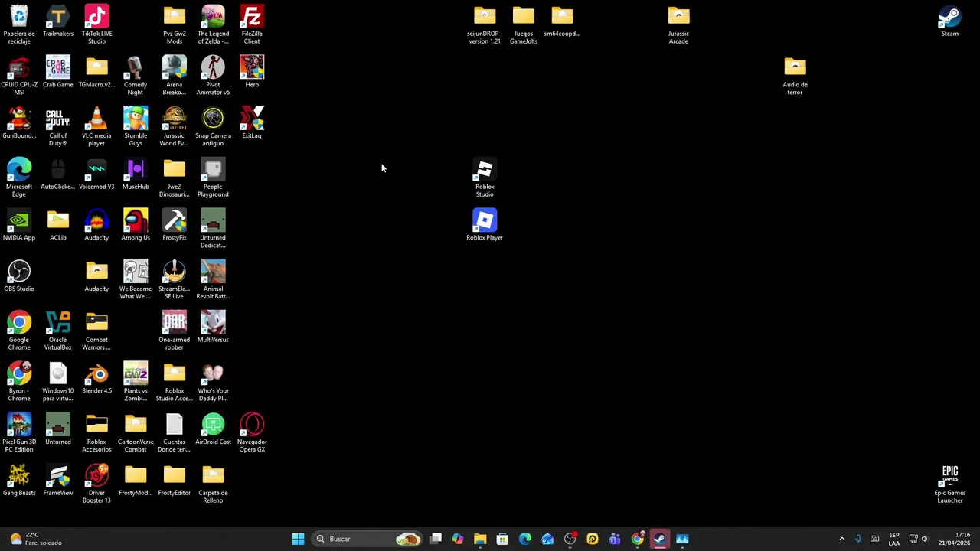The height and width of the screenshot is (551, 980).
Task: Select the Voicemod V3 shortcut
Action: point(96,174)
